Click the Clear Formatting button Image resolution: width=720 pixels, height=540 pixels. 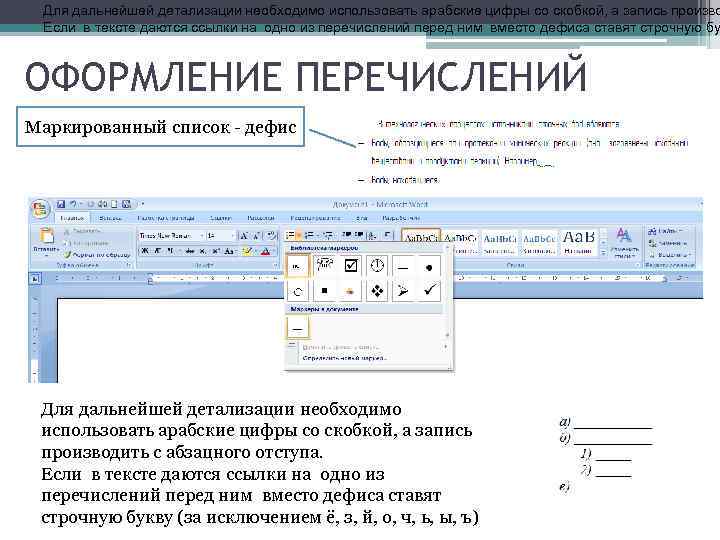click(272, 236)
